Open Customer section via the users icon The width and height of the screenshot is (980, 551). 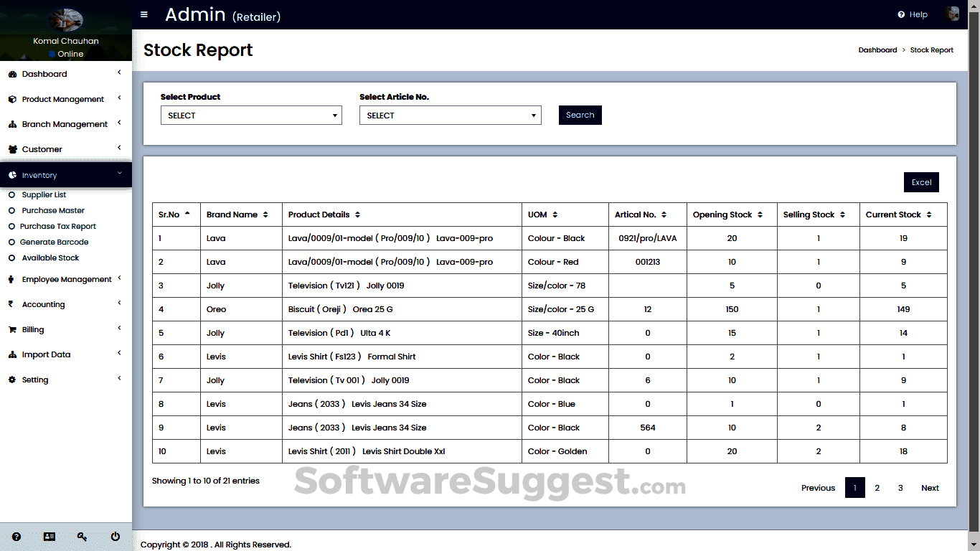pyautogui.click(x=12, y=149)
